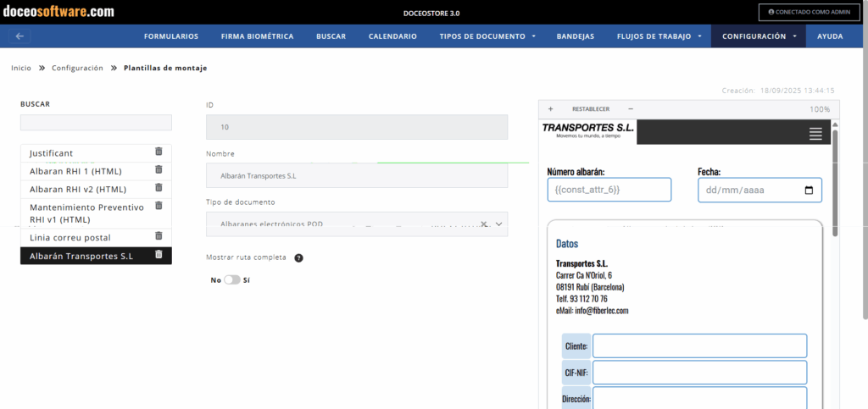Click trash icon next to Albaran RHI 1 (HTML)

159,169
